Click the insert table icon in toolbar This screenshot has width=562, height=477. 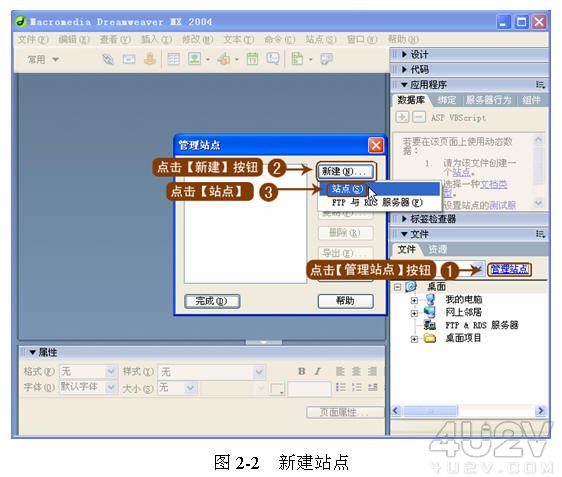coord(173,59)
